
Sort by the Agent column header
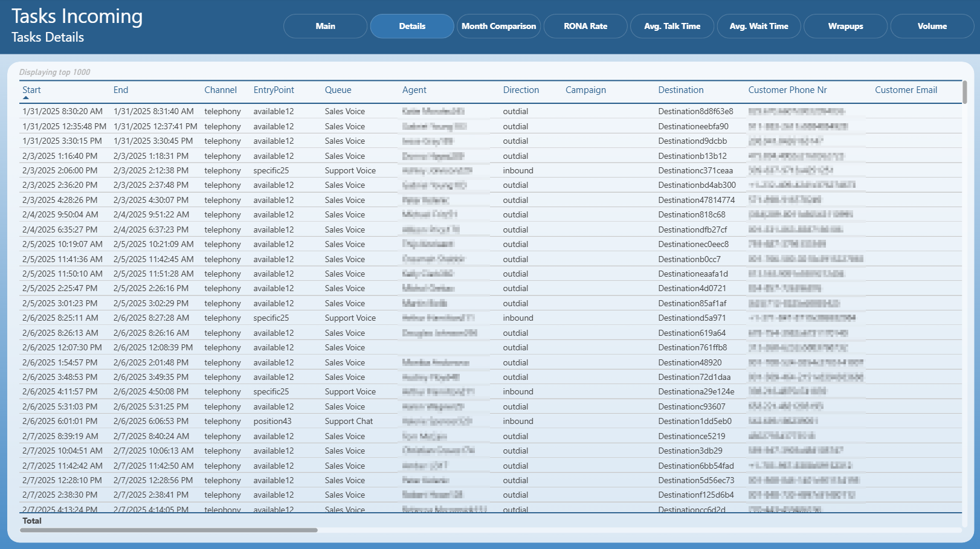[x=414, y=90]
